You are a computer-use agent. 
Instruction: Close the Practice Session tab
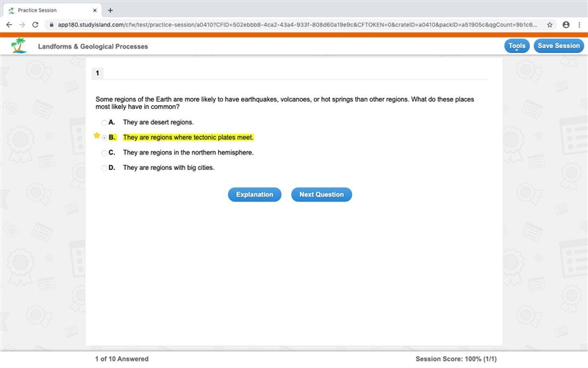[95, 10]
